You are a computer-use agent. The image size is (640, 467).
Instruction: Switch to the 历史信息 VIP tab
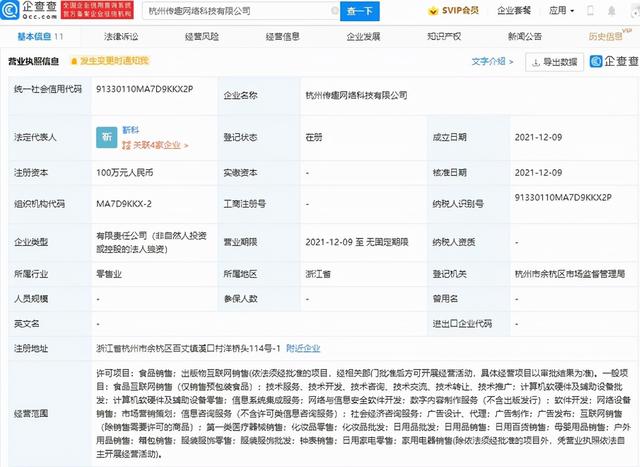tap(609, 36)
